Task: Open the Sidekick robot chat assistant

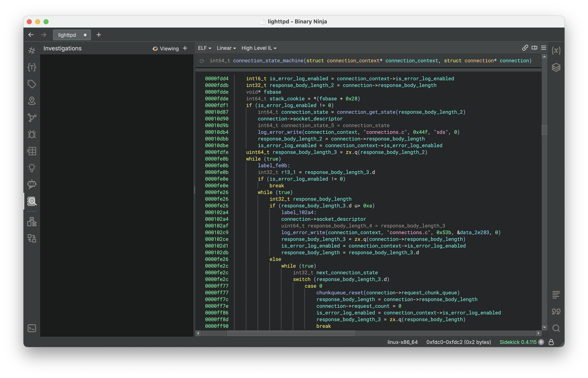Action: pyautogui.click(x=32, y=184)
